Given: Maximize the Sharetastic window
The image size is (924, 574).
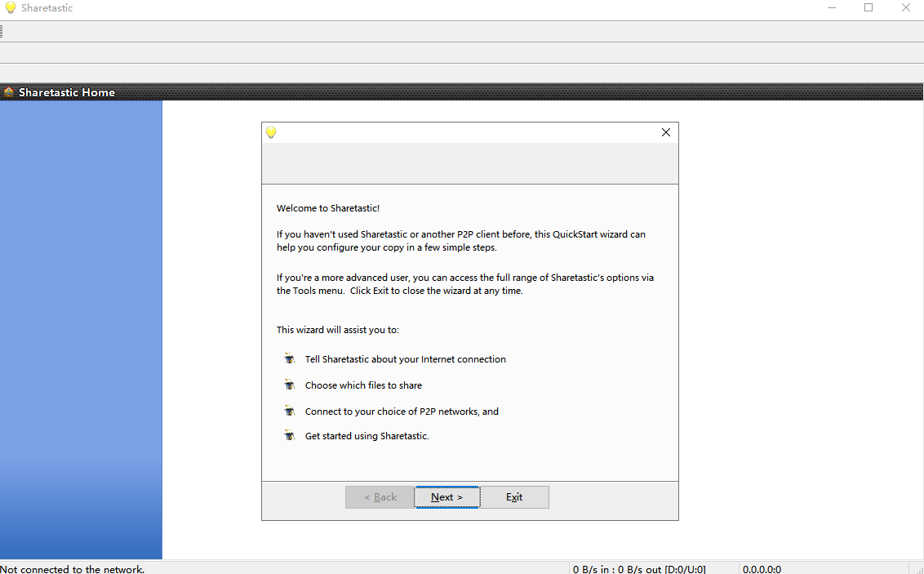Looking at the screenshot, I should (868, 7).
